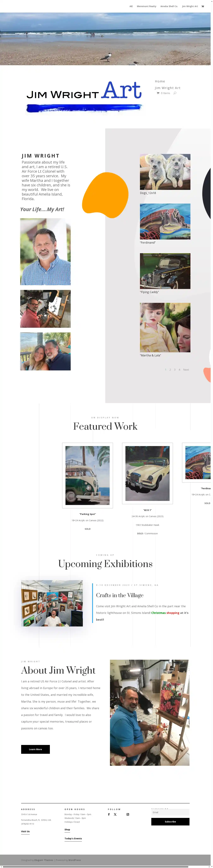Visit the Facebook page via footer icon
The width and height of the screenshot is (213, 868).
(109, 814)
